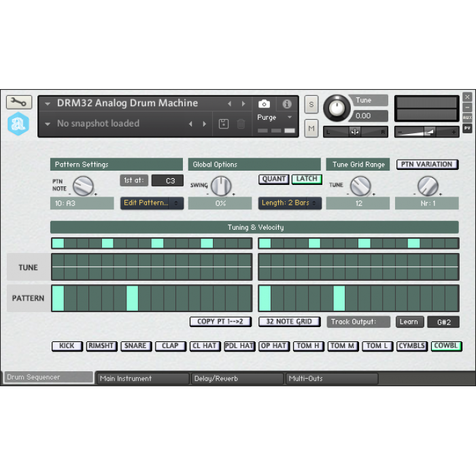
Task: Open the Edit Pattern dropdown
Action: pyautogui.click(x=152, y=203)
